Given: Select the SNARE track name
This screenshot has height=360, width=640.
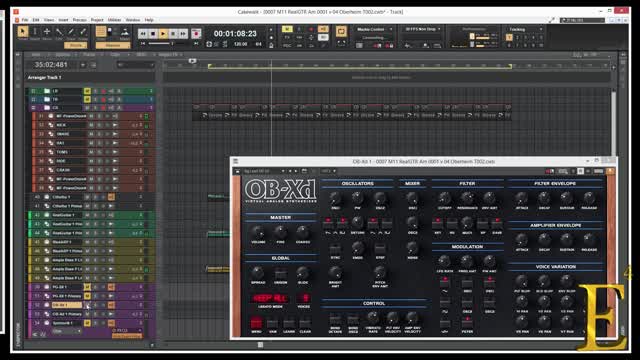Looking at the screenshot, I should 63,134.
